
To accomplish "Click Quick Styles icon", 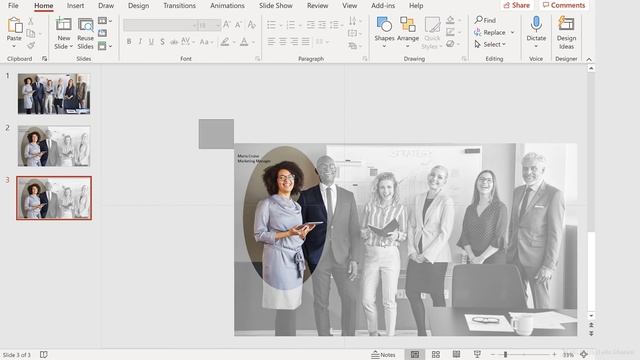I will point(432,24).
